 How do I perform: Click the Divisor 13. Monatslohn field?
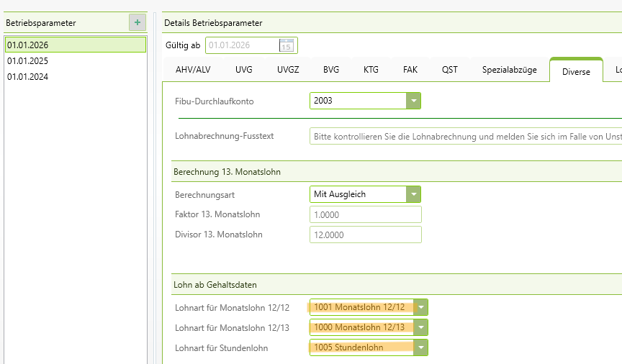(365, 235)
